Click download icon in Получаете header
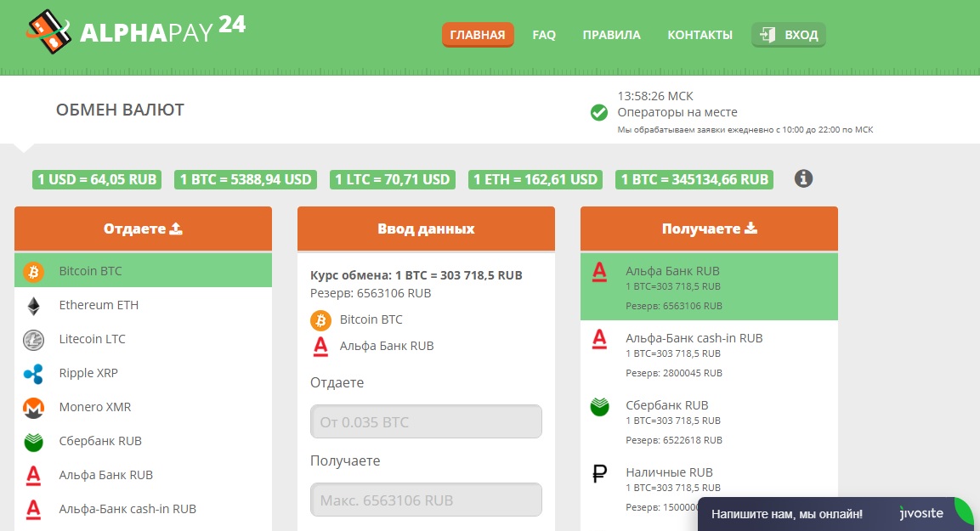This screenshot has width=980, height=531. point(751,228)
